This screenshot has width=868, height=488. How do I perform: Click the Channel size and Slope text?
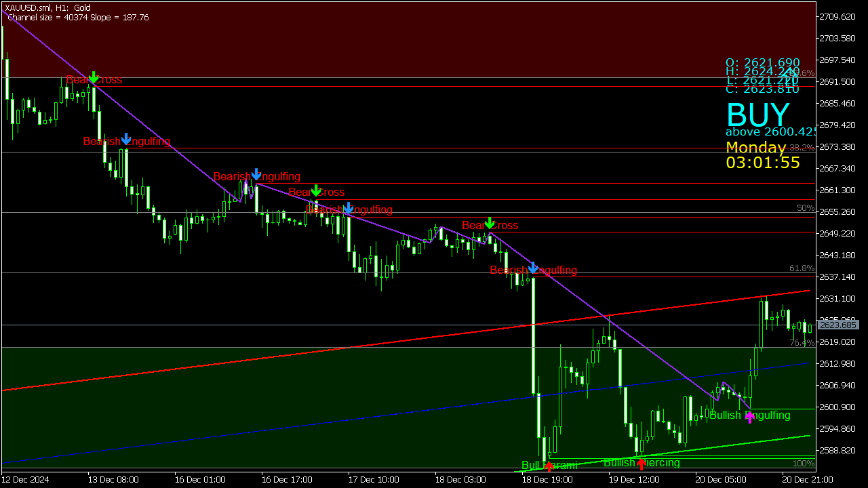[x=78, y=18]
